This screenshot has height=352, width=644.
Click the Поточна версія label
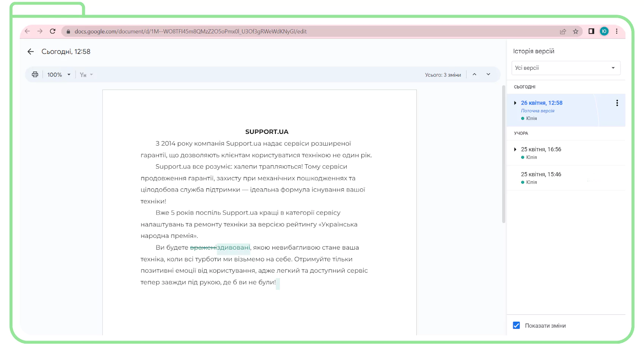537,111
